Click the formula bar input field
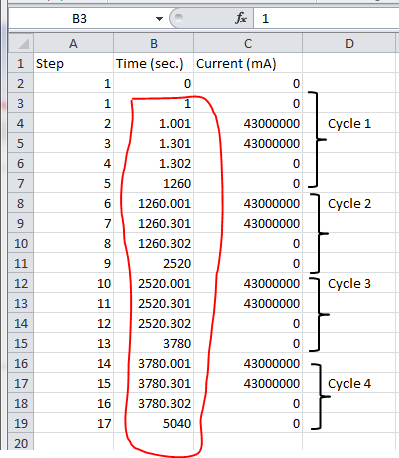399x458 pixels. click(326, 19)
